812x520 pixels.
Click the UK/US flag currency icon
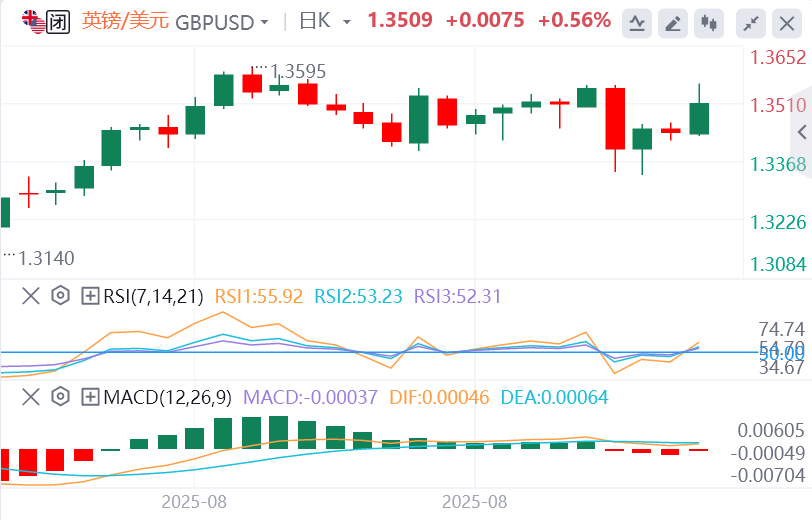pyautogui.click(x=33, y=22)
